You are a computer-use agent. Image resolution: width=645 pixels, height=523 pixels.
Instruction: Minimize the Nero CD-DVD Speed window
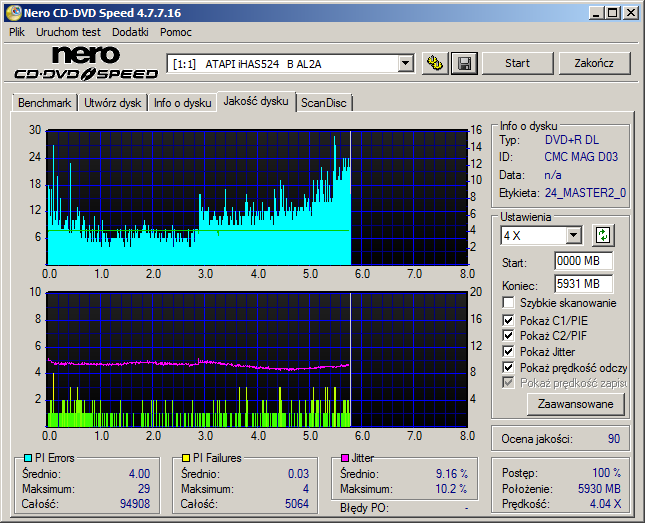point(596,13)
